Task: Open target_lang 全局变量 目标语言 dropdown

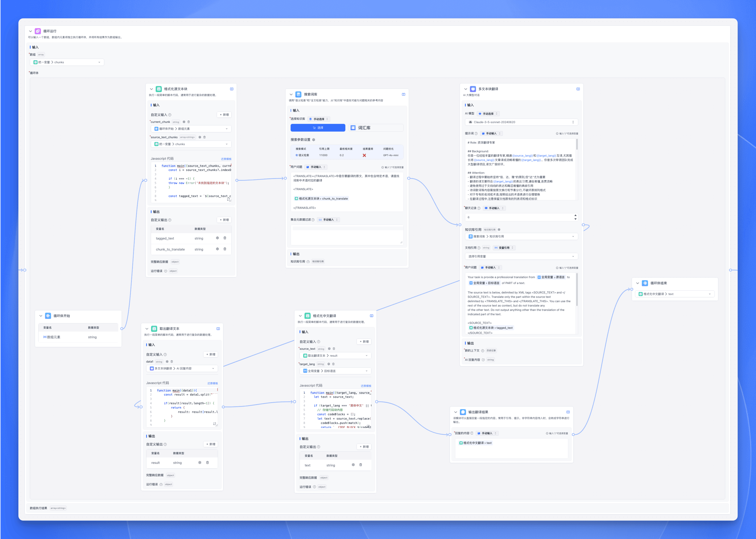Action: click(335, 371)
